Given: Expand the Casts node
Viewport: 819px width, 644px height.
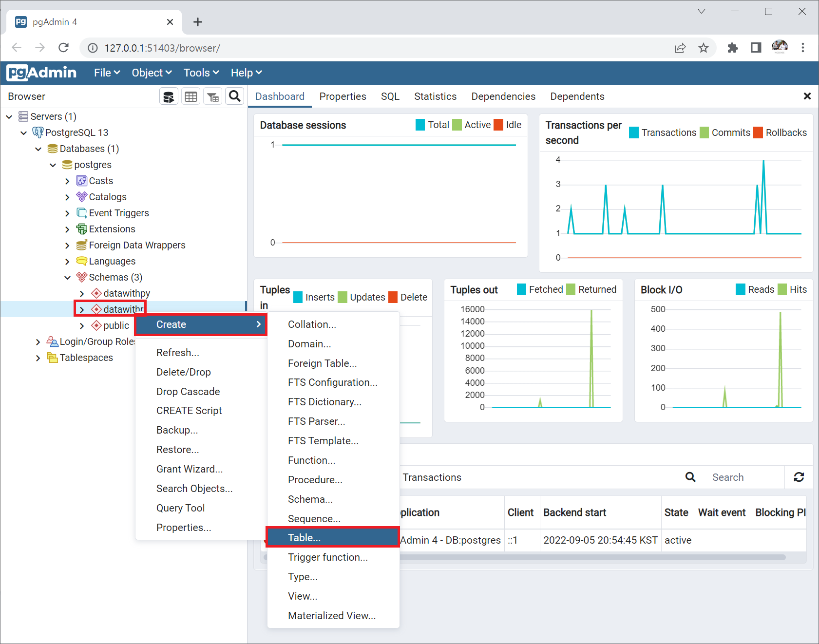Looking at the screenshot, I should tap(68, 181).
